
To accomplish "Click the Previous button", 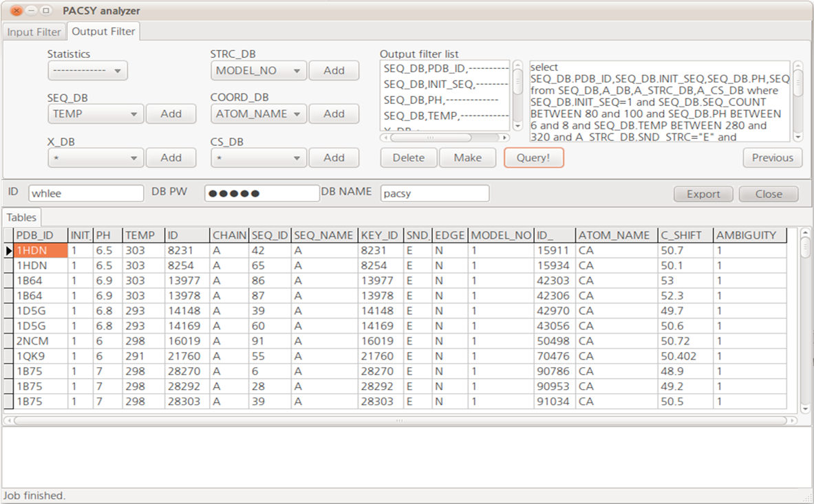I will click(x=773, y=157).
